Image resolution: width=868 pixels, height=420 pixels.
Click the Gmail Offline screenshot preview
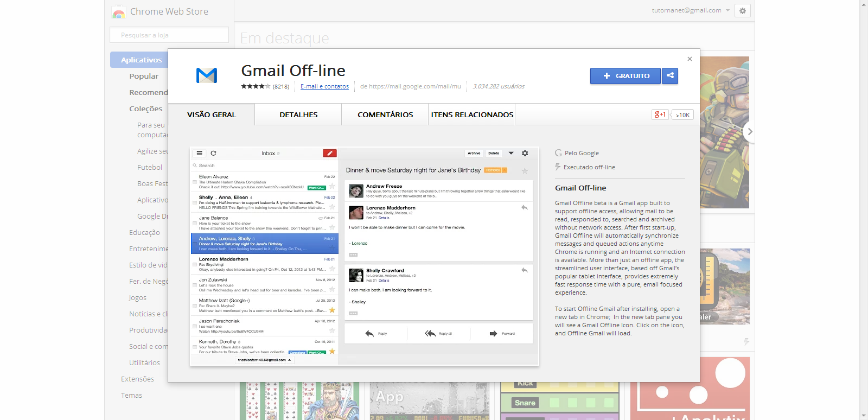[x=364, y=256]
